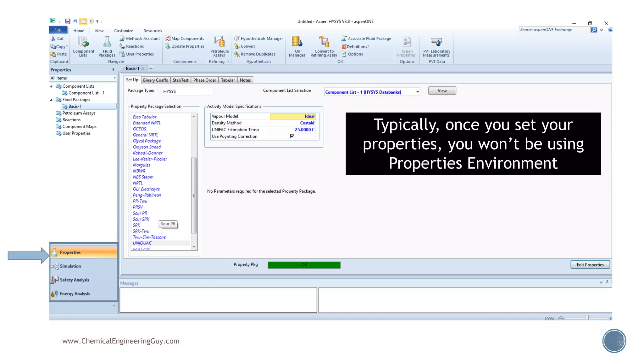Select Peng-Robinson property package
This screenshot has height=362, width=644.
[x=147, y=195]
